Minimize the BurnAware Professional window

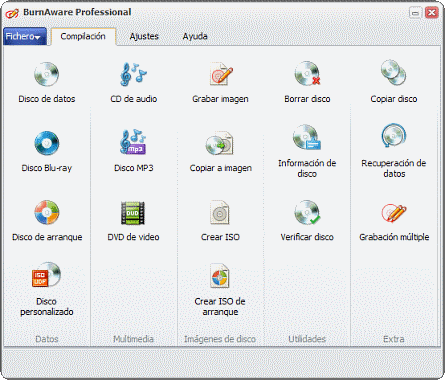click(416, 13)
